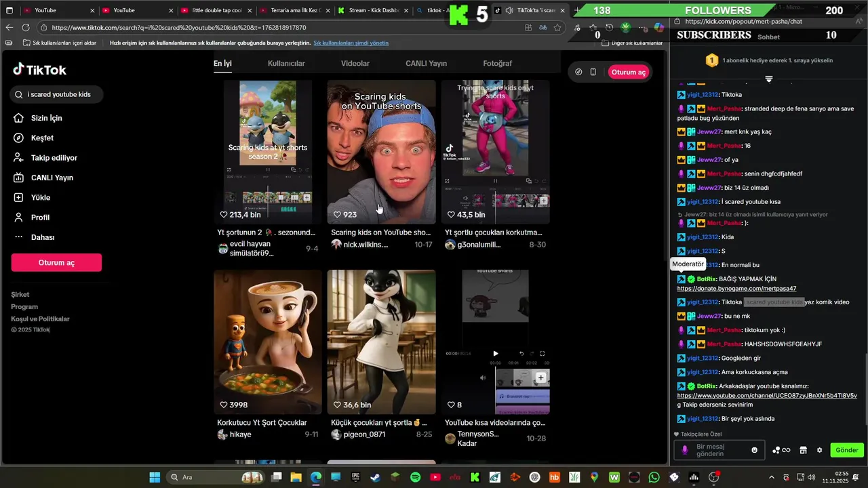Open the green Kick app taskbar icon
The width and height of the screenshot is (868, 488).
[x=475, y=477]
